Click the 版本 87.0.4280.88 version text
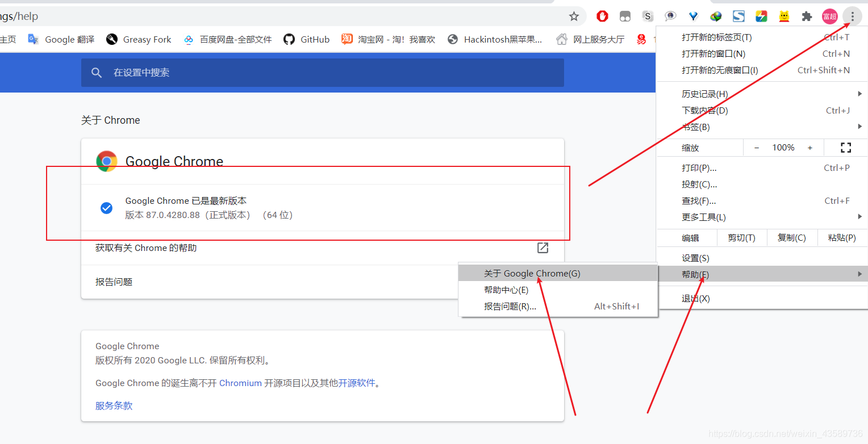Viewport: 868px width, 444px height. pyautogui.click(x=208, y=215)
